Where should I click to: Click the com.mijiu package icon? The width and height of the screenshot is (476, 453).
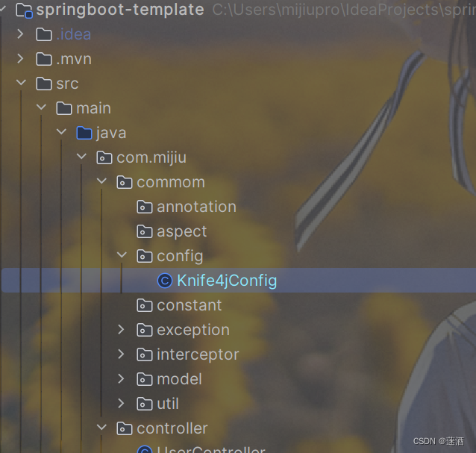click(x=104, y=157)
